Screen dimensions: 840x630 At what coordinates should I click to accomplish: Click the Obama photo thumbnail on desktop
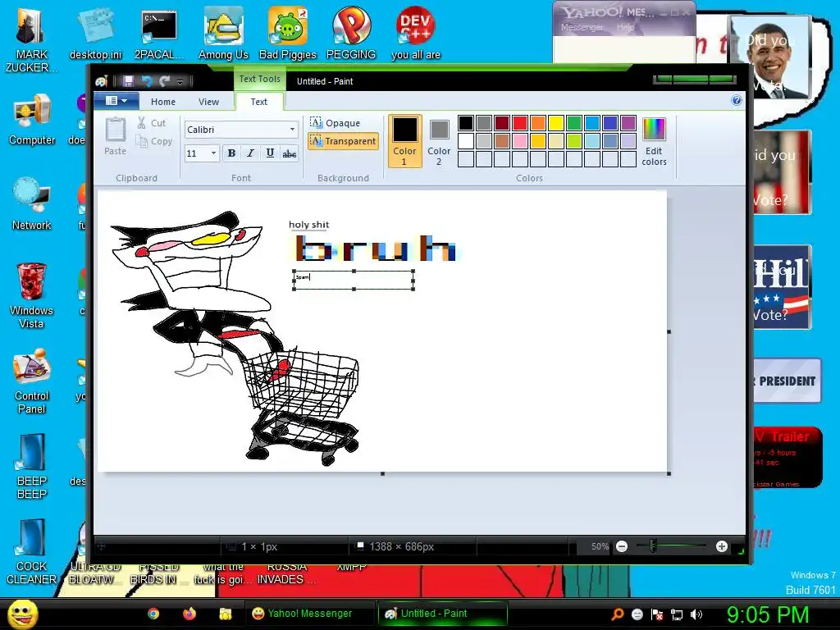click(x=770, y=57)
